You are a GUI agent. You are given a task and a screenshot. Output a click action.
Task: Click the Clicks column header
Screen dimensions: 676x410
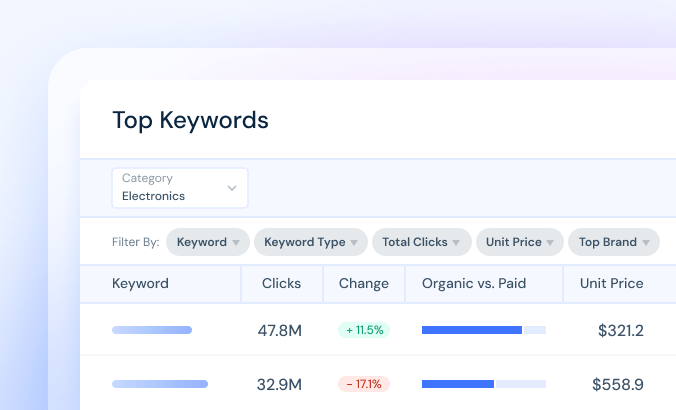tap(282, 283)
